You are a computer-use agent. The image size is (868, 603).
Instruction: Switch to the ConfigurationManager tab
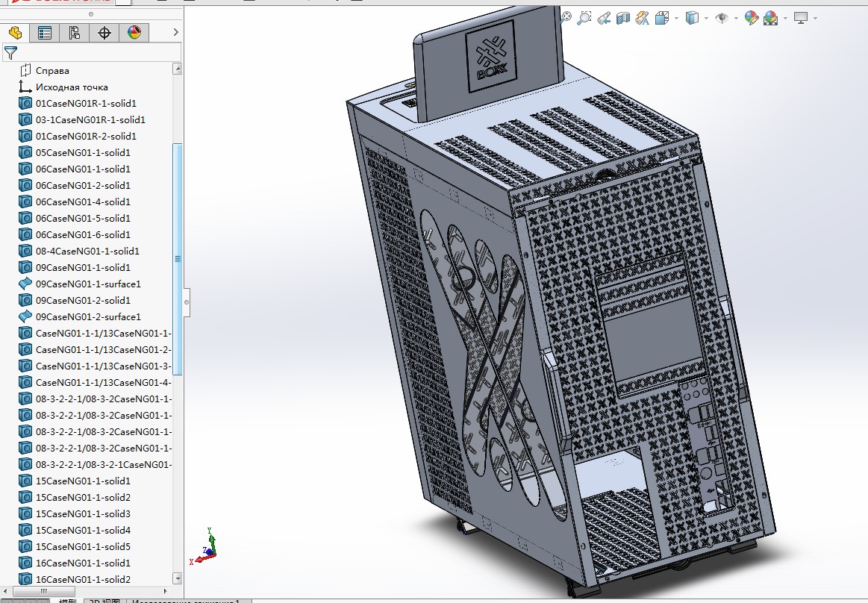[x=74, y=33]
